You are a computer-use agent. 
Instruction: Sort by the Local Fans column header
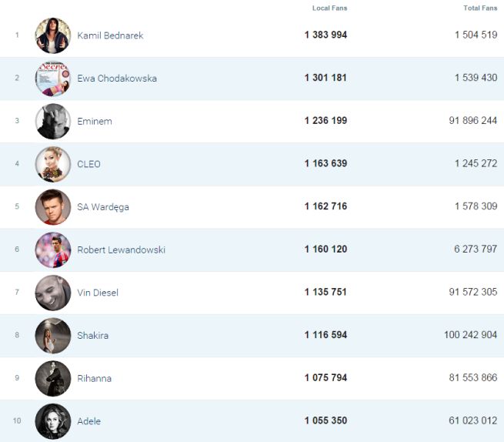coord(329,8)
